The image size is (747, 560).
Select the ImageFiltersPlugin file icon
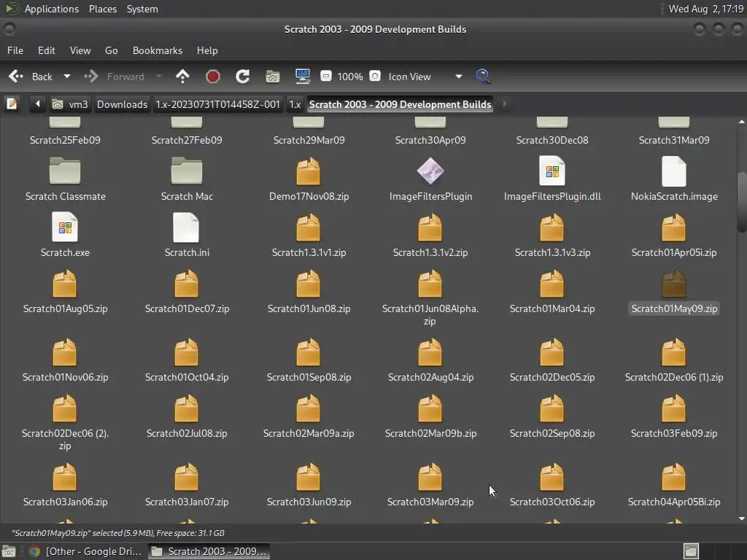tap(430, 171)
